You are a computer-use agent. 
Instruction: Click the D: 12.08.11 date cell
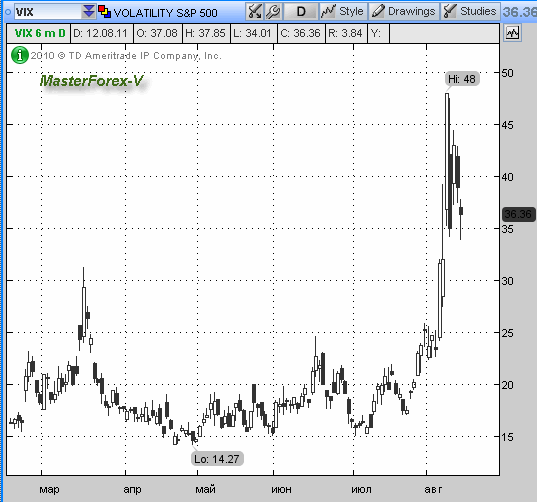[x=101, y=33]
